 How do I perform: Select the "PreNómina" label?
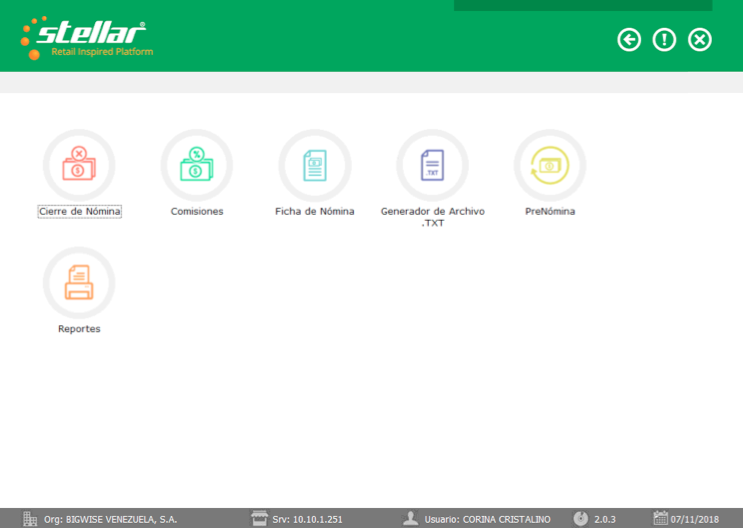point(550,211)
